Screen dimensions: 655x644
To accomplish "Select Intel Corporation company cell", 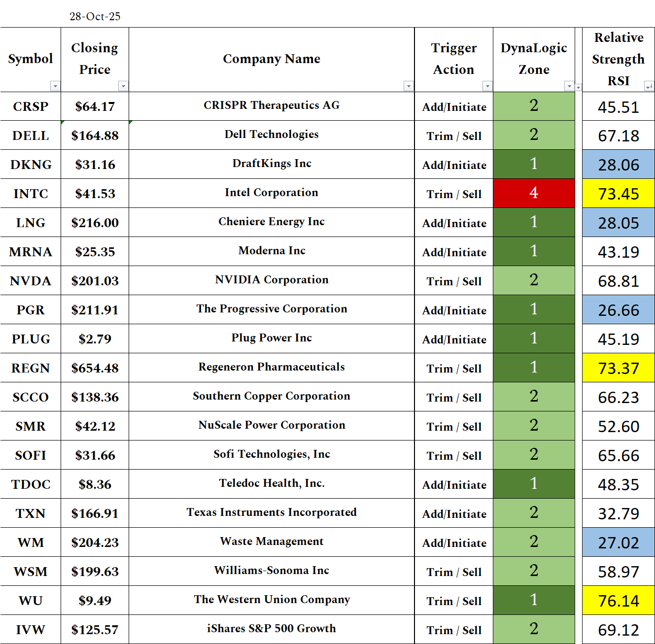I will click(272, 193).
